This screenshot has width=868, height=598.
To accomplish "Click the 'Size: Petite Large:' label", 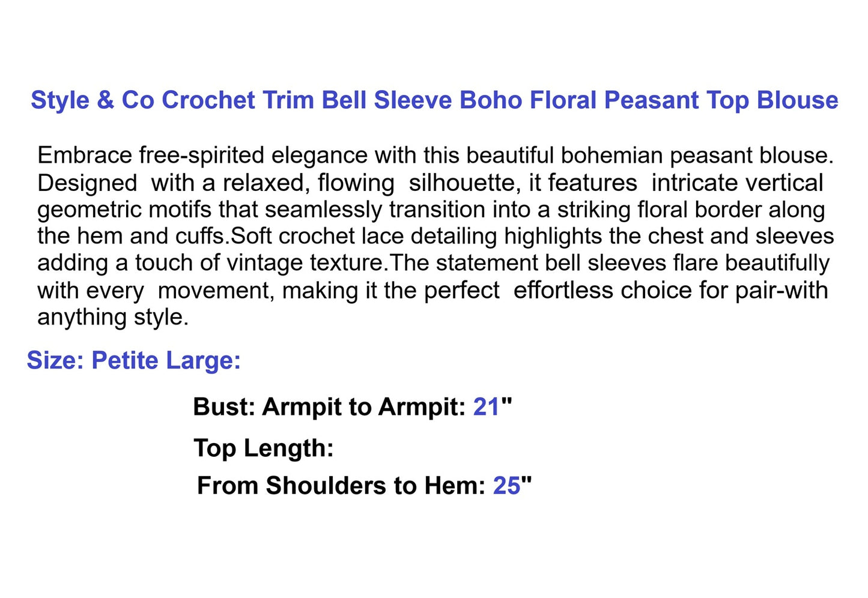I will [133, 361].
